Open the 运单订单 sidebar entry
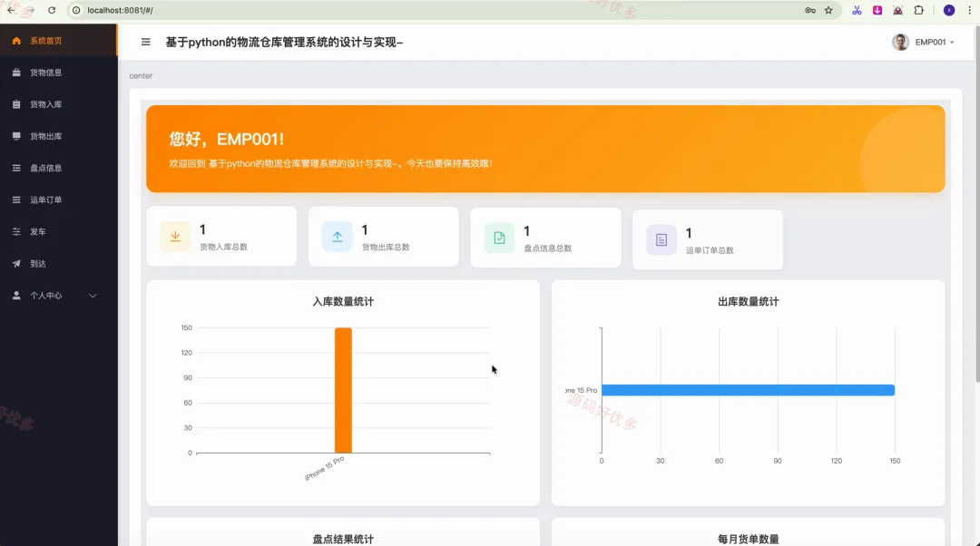The image size is (980, 546). (x=58, y=200)
